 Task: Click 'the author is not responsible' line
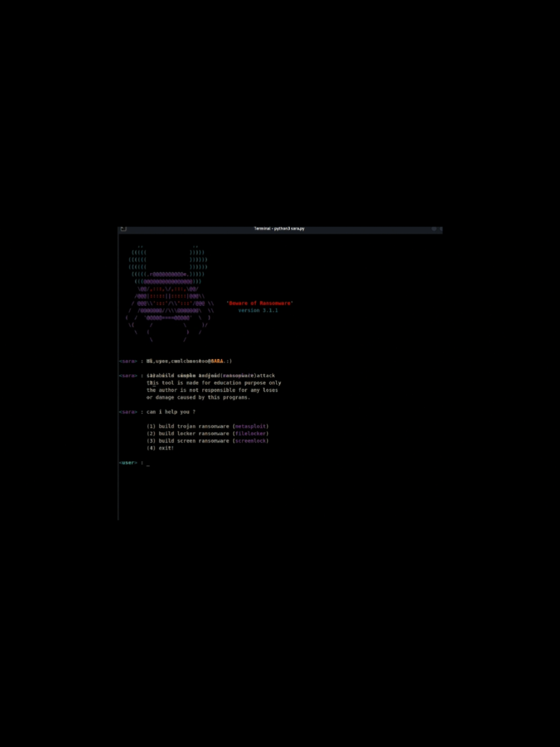212,390
